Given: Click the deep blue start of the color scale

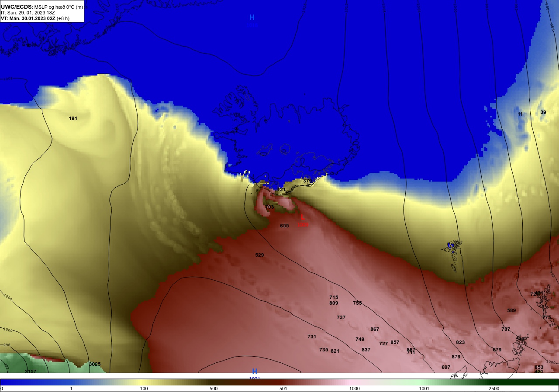Looking at the screenshot, I should coord(9,382).
